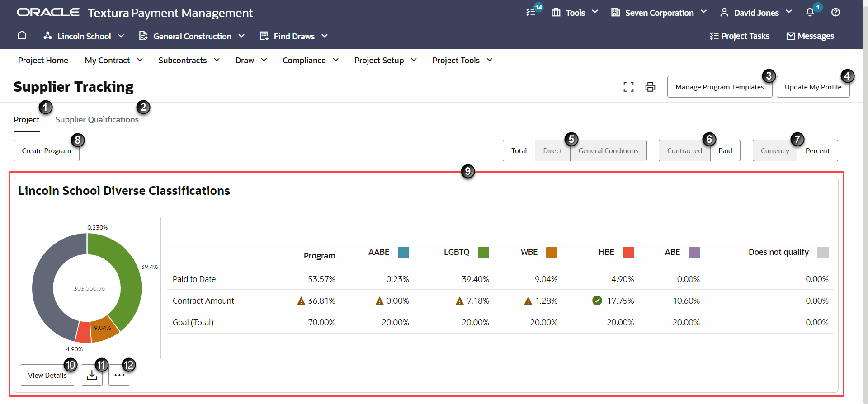The height and width of the screenshot is (404, 868).
Task: Click the Project Tasks list icon
Action: tap(714, 36)
